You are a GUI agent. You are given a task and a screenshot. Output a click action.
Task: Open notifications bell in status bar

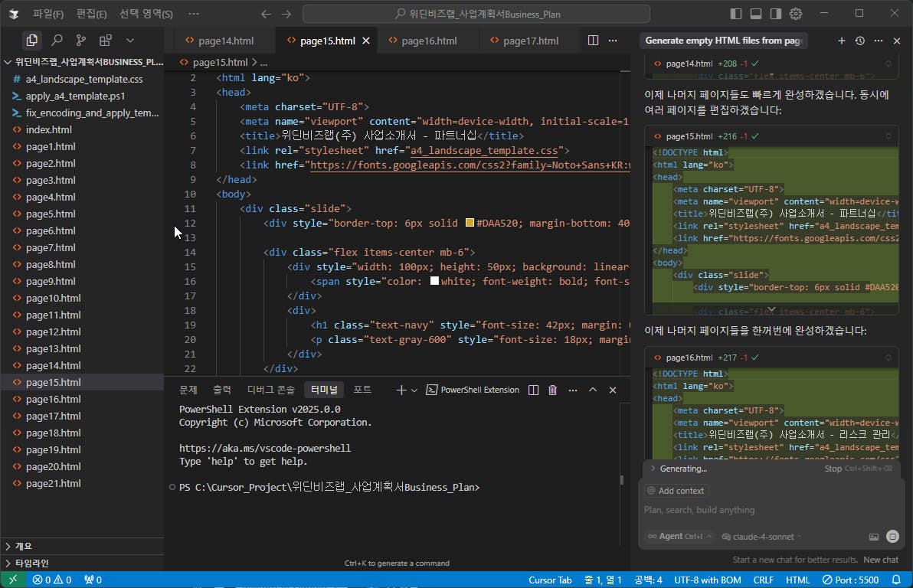pos(896,580)
